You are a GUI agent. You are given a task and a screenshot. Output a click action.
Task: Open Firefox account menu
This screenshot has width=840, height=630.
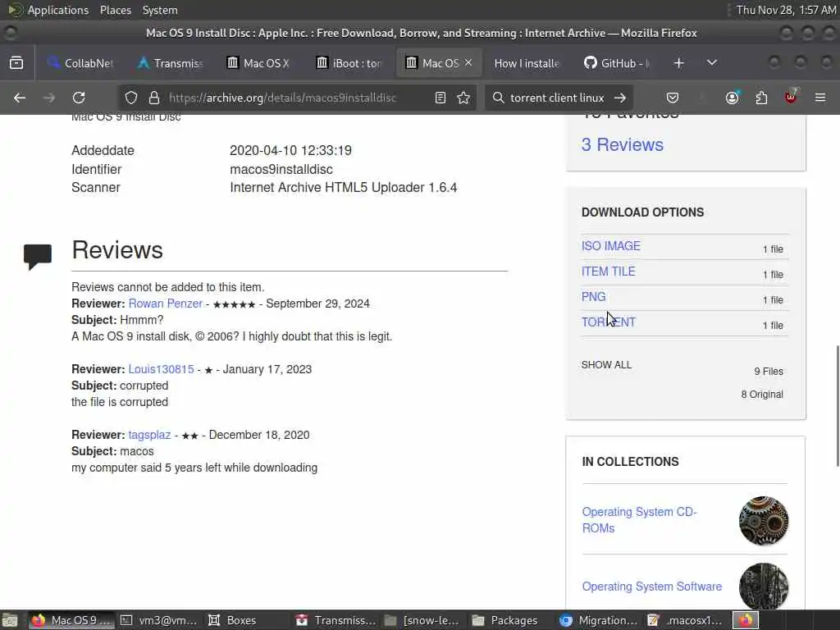tap(732, 98)
